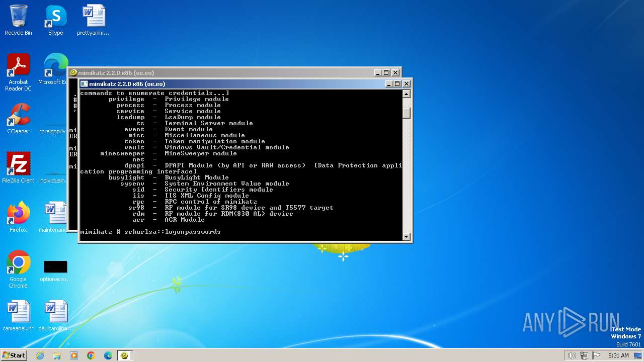Click the 'privilege - Privilege module' line

pyautogui.click(x=169, y=99)
